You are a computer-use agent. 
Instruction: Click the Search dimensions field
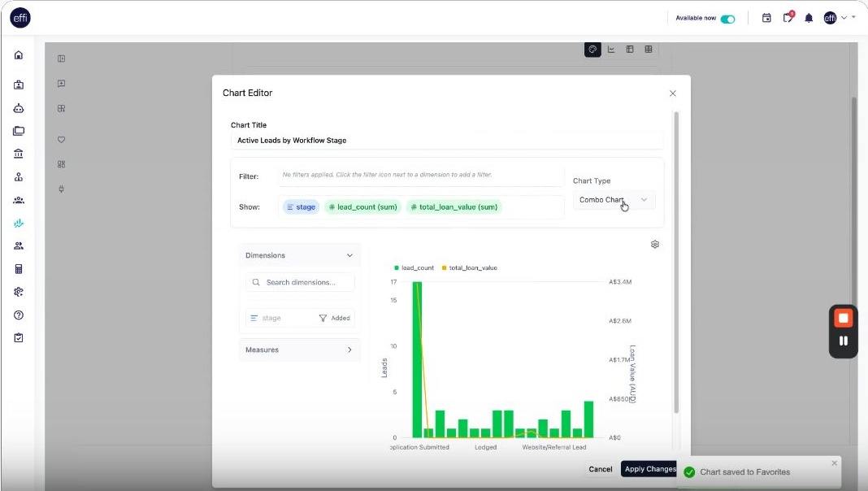pos(299,282)
